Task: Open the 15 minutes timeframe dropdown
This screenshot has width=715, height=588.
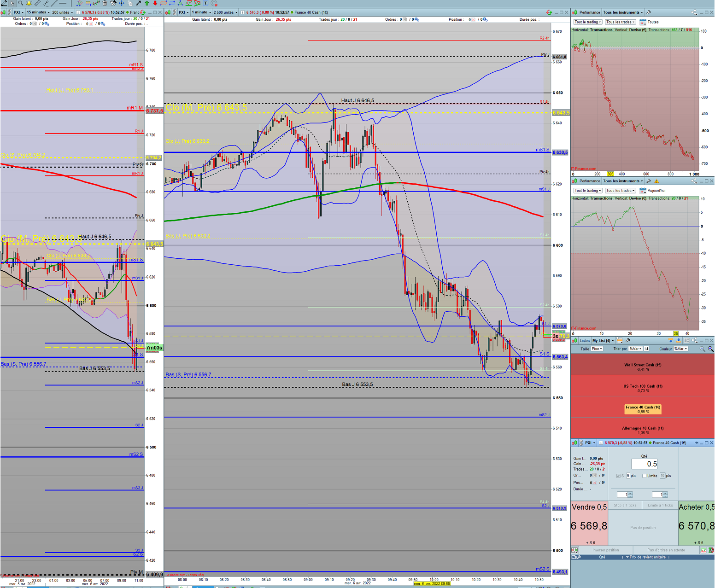Action: (x=37, y=12)
